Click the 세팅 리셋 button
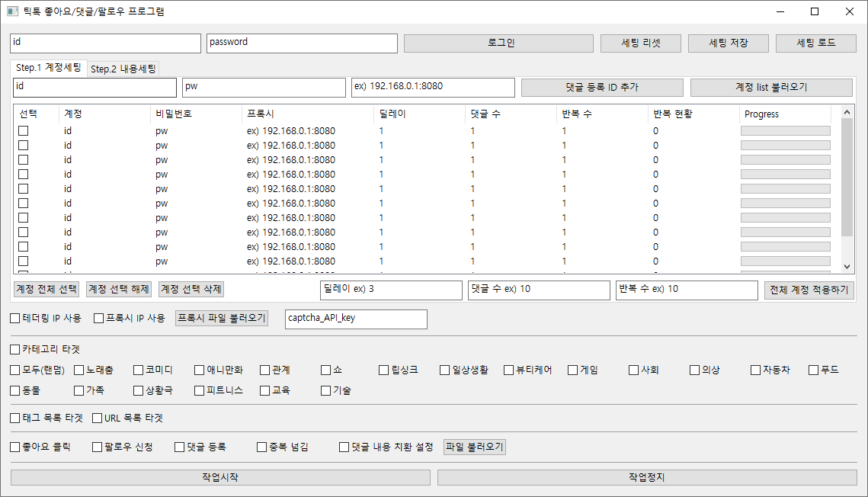 pyautogui.click(x=640, y=43)
